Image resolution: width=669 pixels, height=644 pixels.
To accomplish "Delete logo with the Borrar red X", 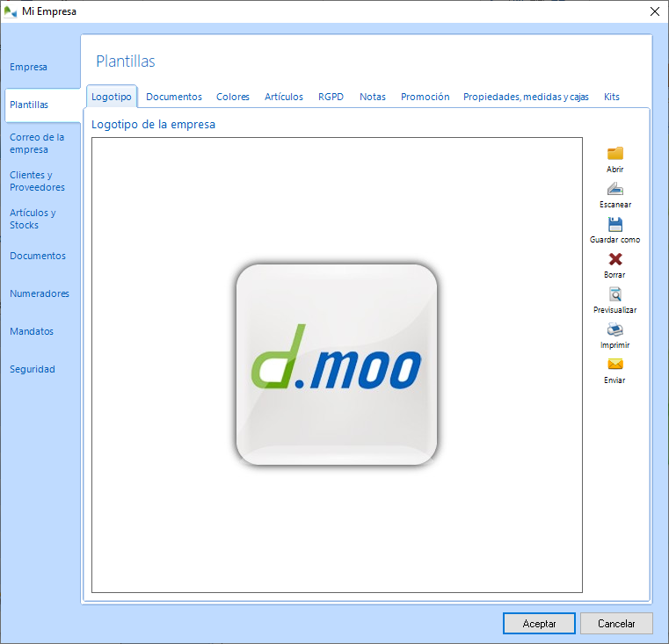I will coord(614,259).
